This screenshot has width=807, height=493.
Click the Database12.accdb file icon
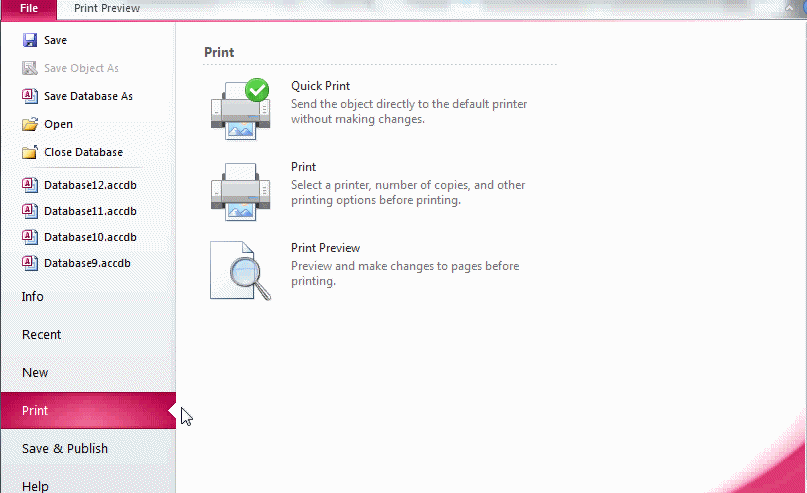30,185
